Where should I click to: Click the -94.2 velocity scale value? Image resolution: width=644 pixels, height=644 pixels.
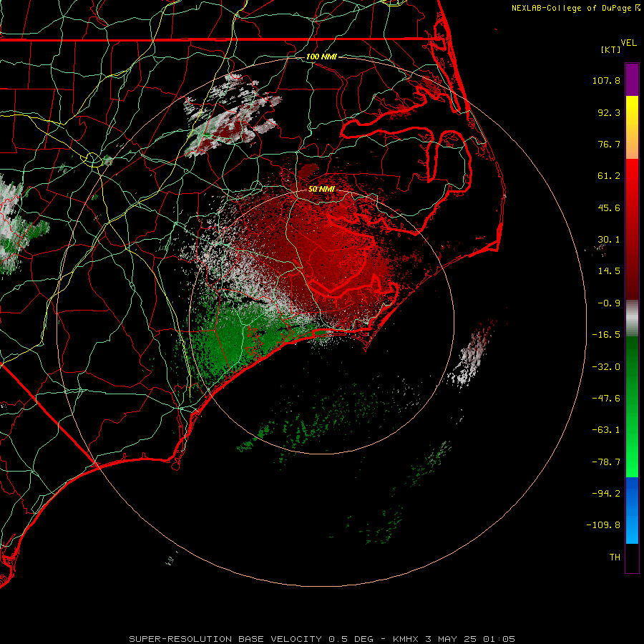point(606,494)
